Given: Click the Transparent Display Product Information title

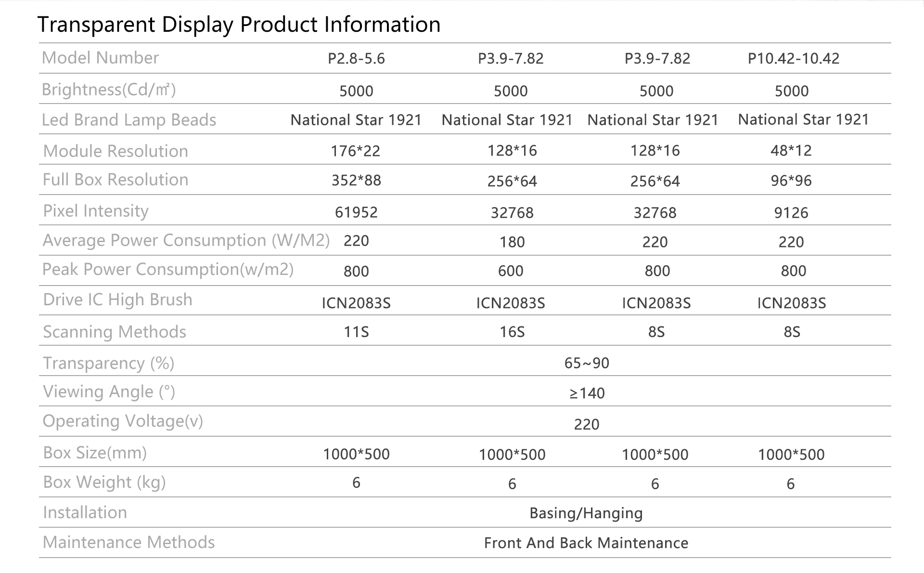Looking at the screenshot, I should point(239,25).
